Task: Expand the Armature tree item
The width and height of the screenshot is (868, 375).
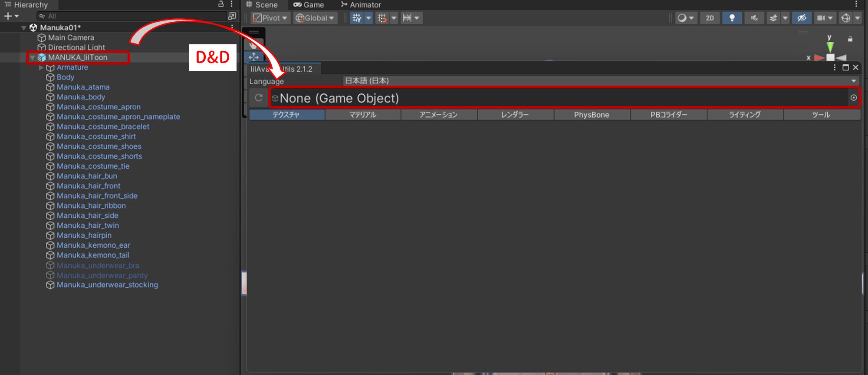Action: tap(41, 67)
